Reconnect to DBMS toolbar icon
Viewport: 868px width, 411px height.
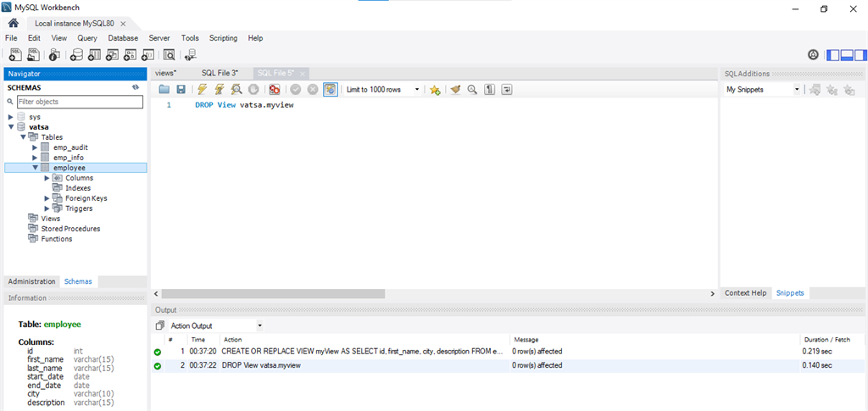tap(191, 54)
